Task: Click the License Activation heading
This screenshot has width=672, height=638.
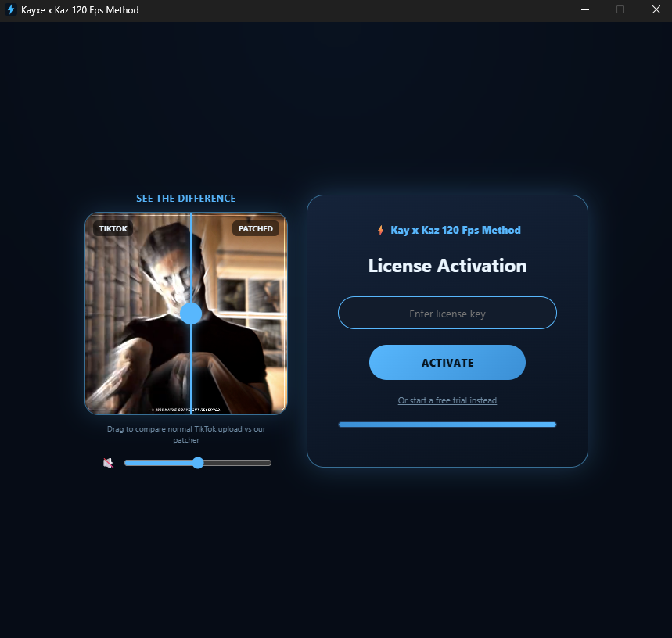Action: click(x=447, y=266)
